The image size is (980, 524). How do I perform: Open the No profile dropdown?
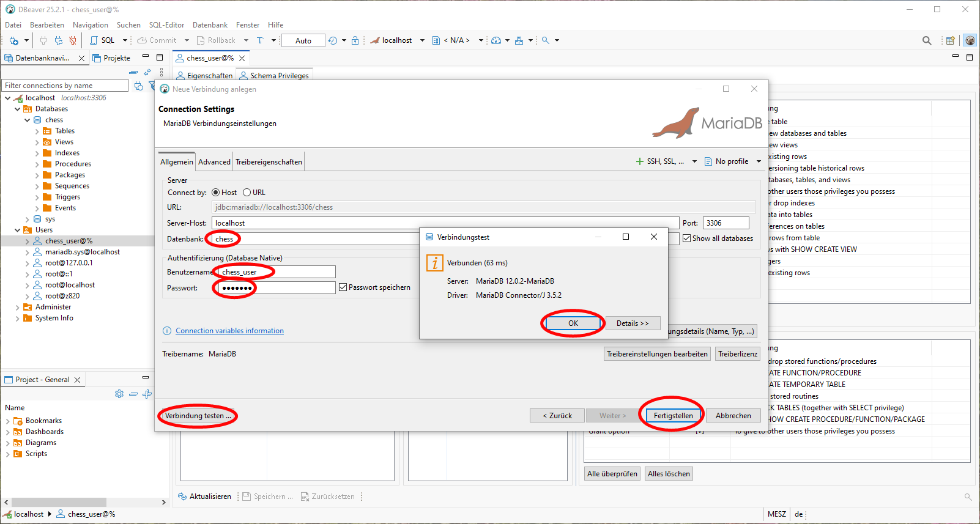(x=732, y=161)
